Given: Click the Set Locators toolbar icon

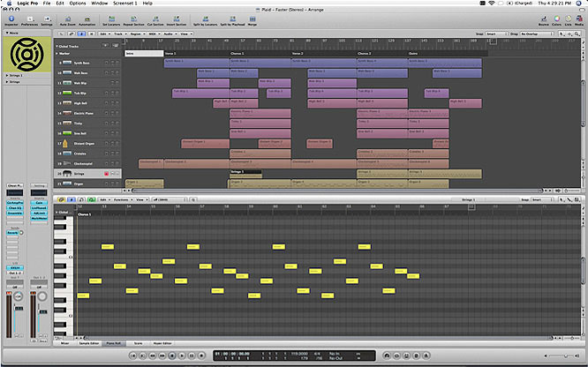Looking at the screenshot, I should click(x=113, y=19).
